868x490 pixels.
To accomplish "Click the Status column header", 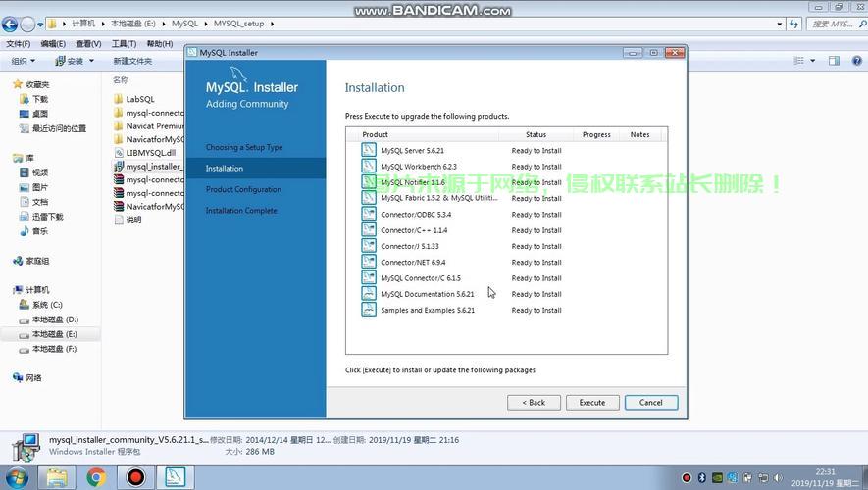I will tap(536, 134).
